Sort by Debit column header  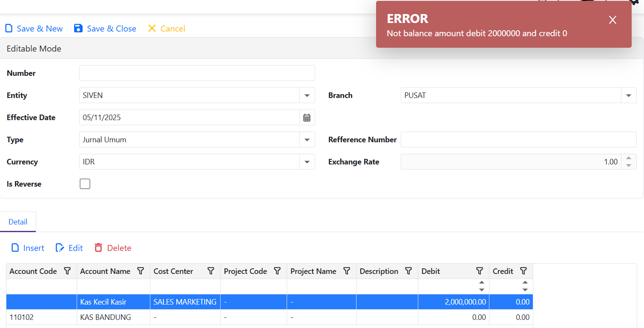pyautogui.click(x=431, y=271)
